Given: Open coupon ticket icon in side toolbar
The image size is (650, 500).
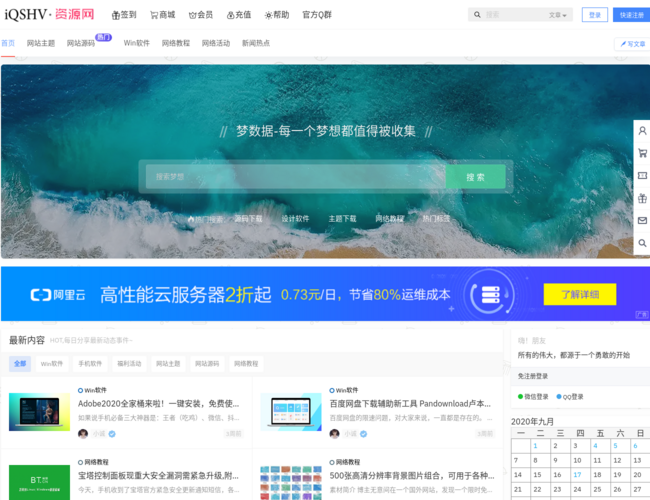Looking at the screenshot, I should tap(642, 176).
